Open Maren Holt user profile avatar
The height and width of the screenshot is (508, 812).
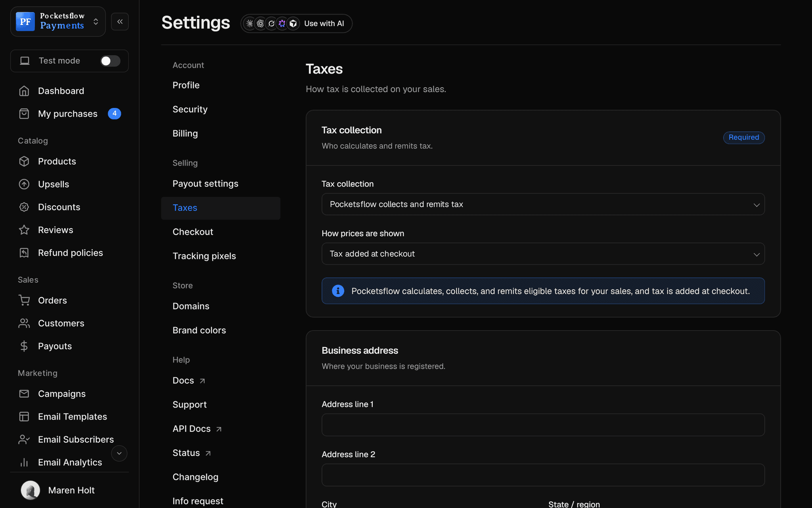pyautogui.click(x=31, y=490)
